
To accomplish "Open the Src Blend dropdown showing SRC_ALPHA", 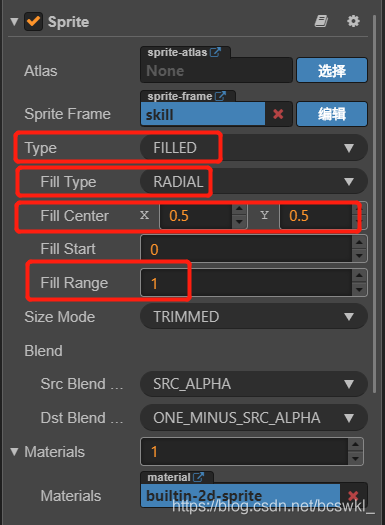I will [254, 384].
